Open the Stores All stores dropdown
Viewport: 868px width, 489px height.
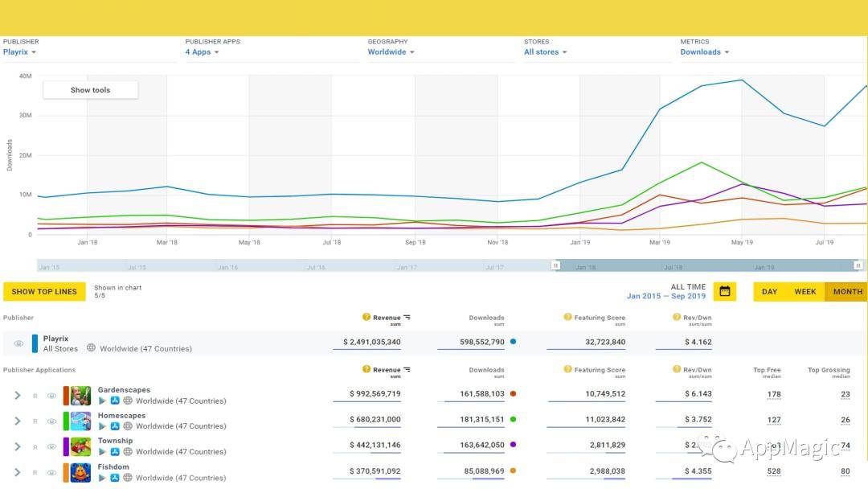pos(546,52)
